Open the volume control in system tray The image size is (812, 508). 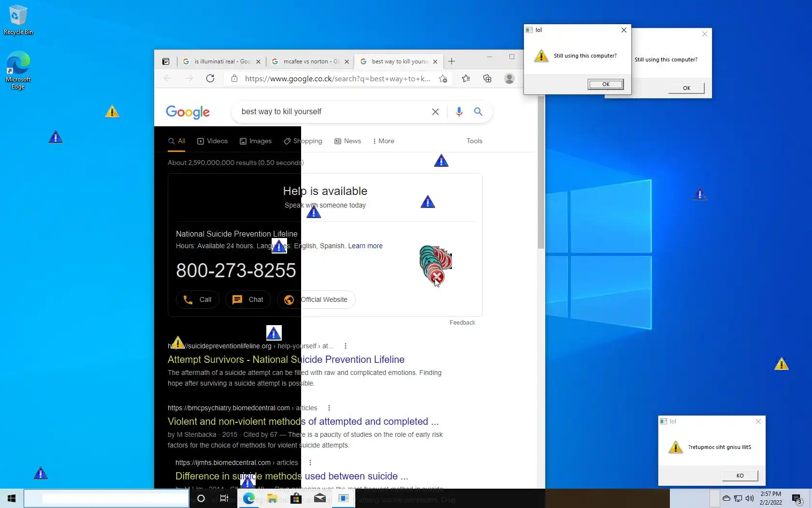pos(750,498)
